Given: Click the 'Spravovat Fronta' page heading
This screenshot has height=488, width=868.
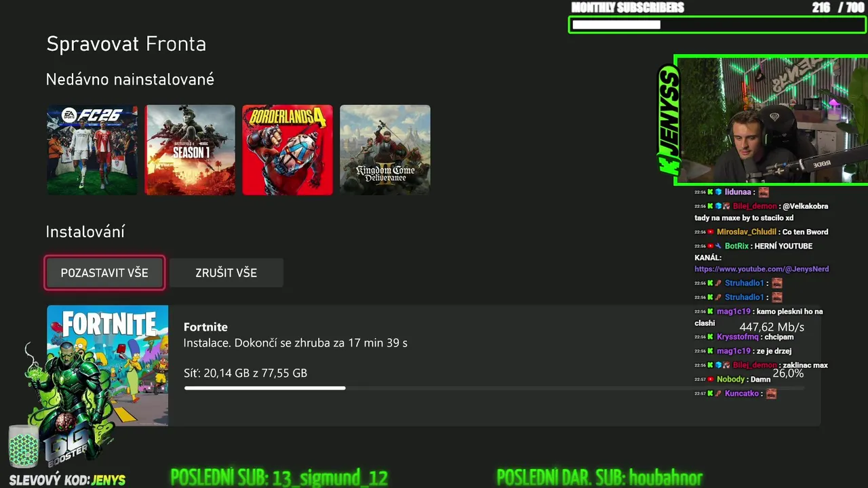Looking at the screenshot, I should (x=126, y=44).
